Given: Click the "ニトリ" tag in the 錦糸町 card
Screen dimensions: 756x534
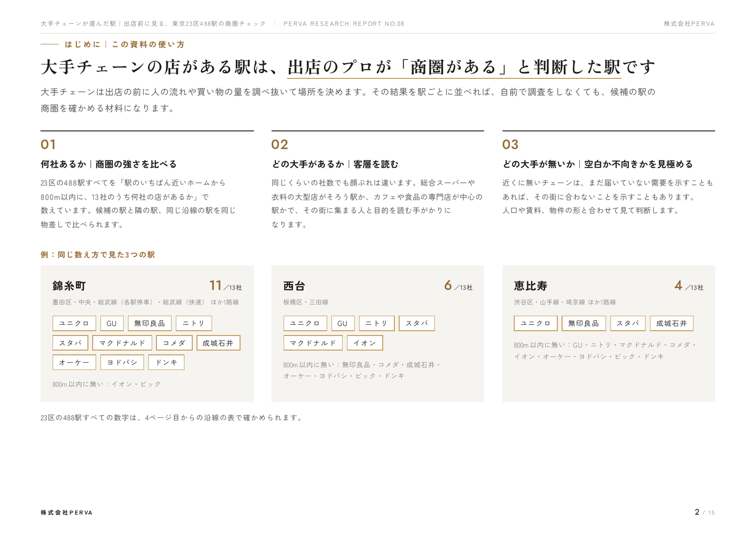Looking at the screenshot, I should [x=194, y=323].
